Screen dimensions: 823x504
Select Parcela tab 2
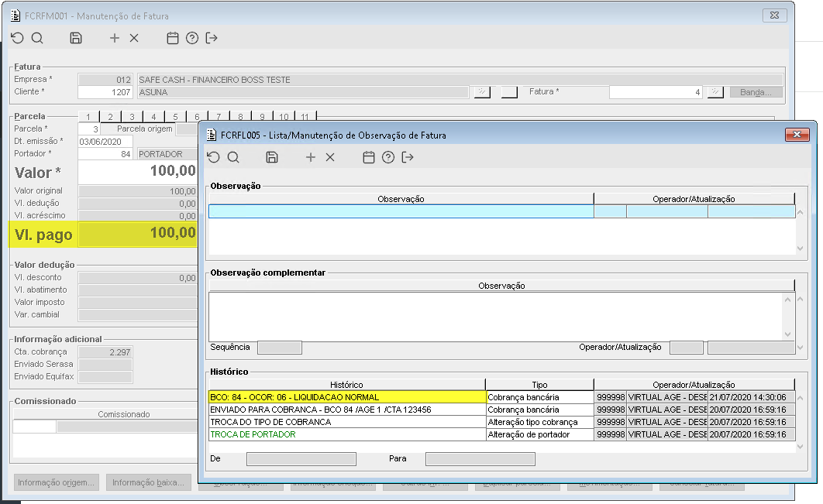click(x=110, y=116)
